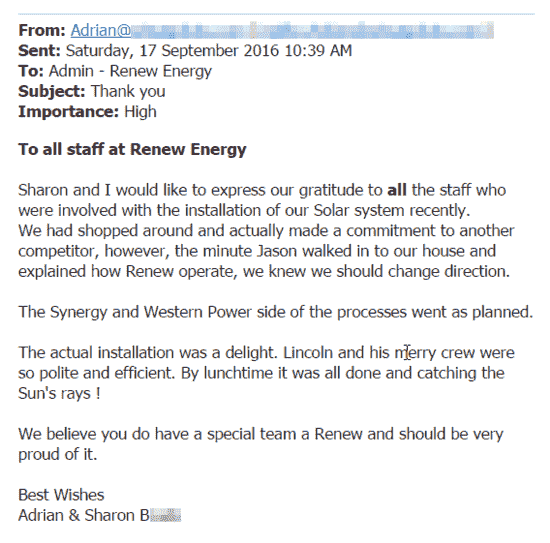Click the text 'Sun's rays !'
The width and height of the screenshot is (550, 543).
click(59, 393)
